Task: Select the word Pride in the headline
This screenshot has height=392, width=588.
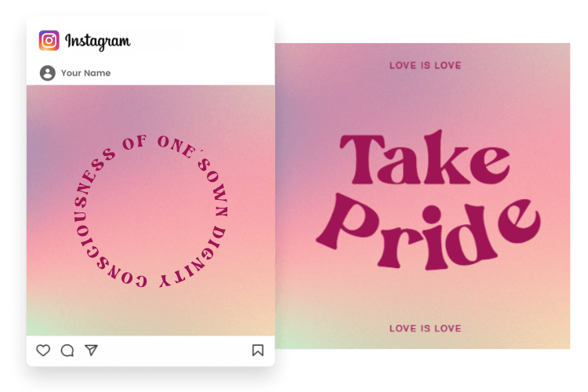Action: point(428,233)
